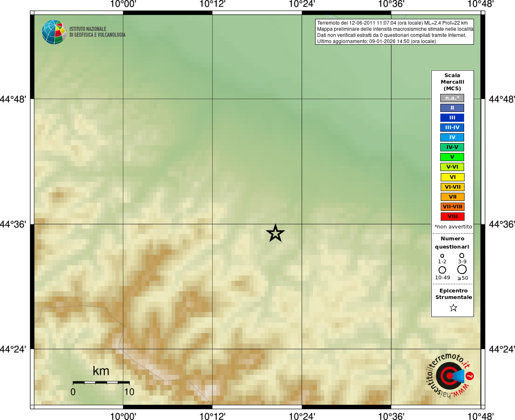Click the earthquake info text box
The image size is (515, 420).
pos(394,32)
